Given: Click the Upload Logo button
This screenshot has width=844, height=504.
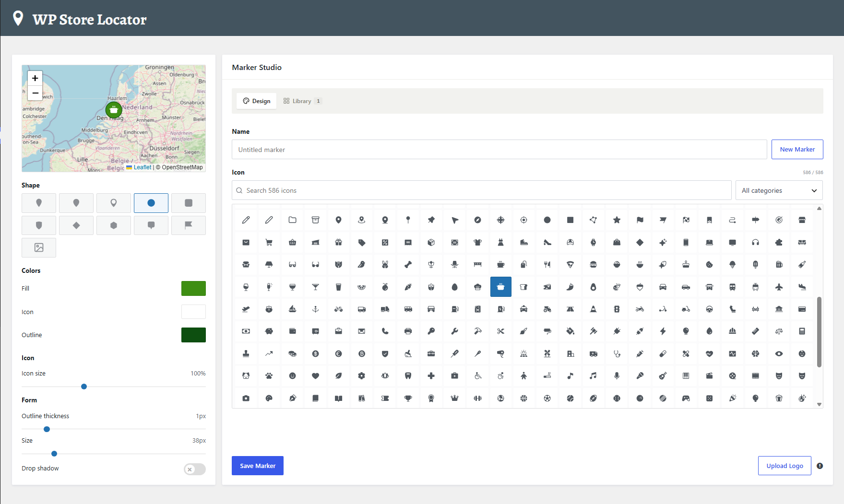Looking at the screenshot, I should (785, 466).
